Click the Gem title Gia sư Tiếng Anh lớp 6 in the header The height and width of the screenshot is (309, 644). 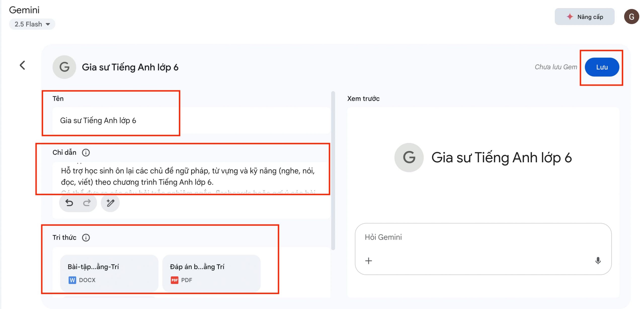[130, 67]
